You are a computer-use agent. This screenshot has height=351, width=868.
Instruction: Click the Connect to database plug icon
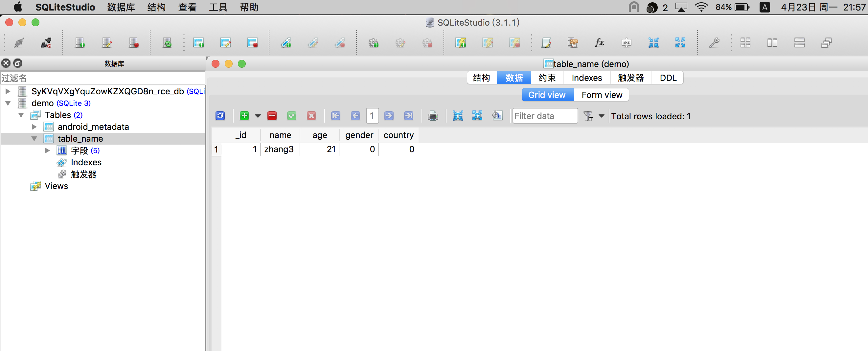[19, 43]
